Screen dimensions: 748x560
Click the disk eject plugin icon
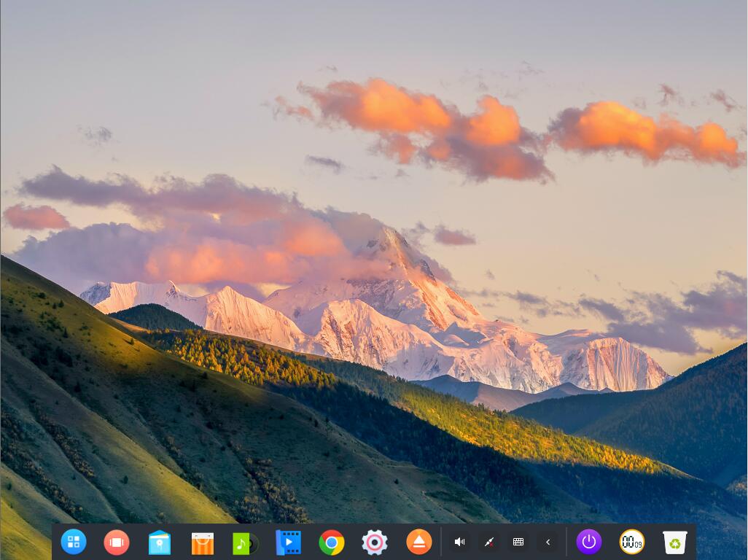[419, 542]
